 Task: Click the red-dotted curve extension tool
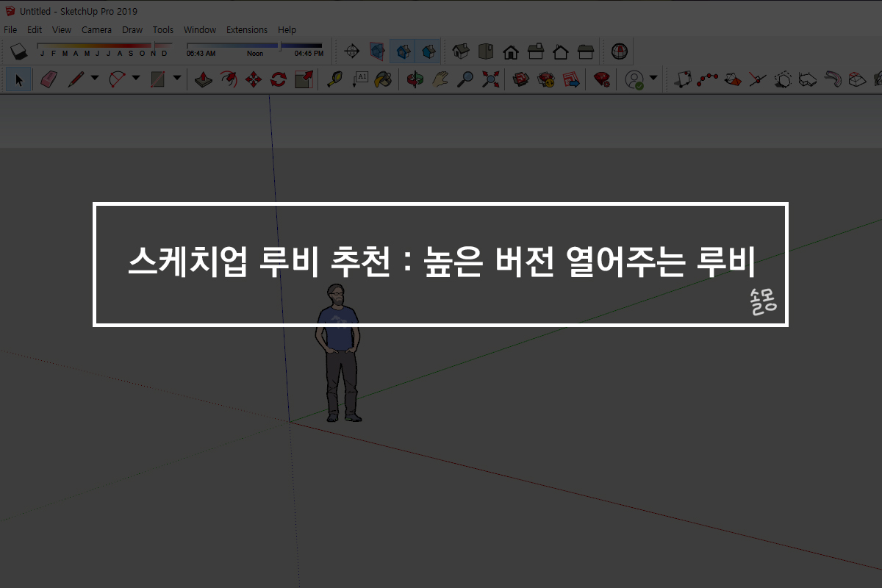[708, 79]
